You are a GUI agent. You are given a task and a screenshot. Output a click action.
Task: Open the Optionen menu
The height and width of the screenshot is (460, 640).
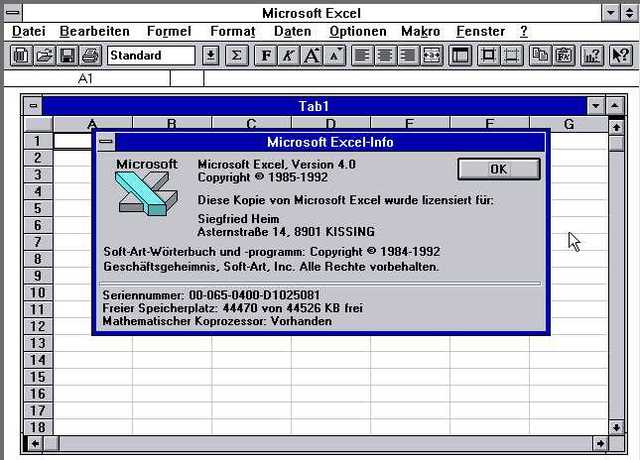358,31
